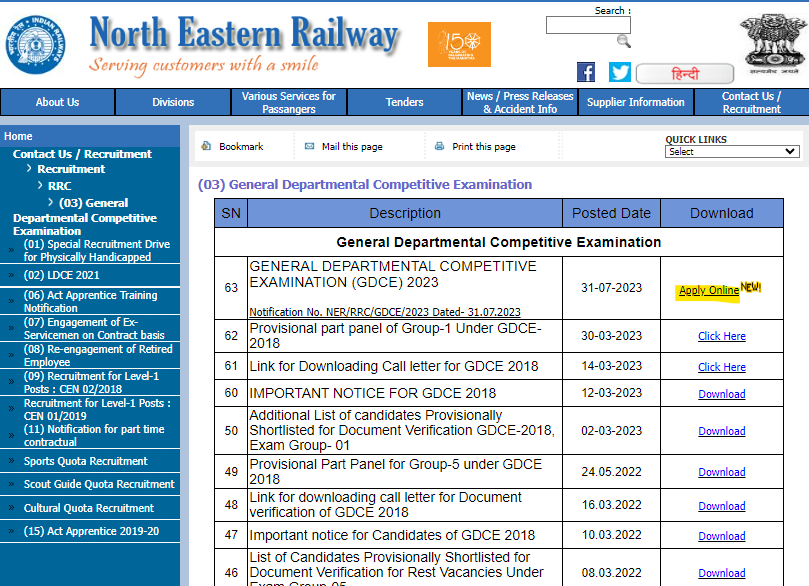Open News / Press Releases & Accident Info
809x586 pixels.
(x=520, y=102)
